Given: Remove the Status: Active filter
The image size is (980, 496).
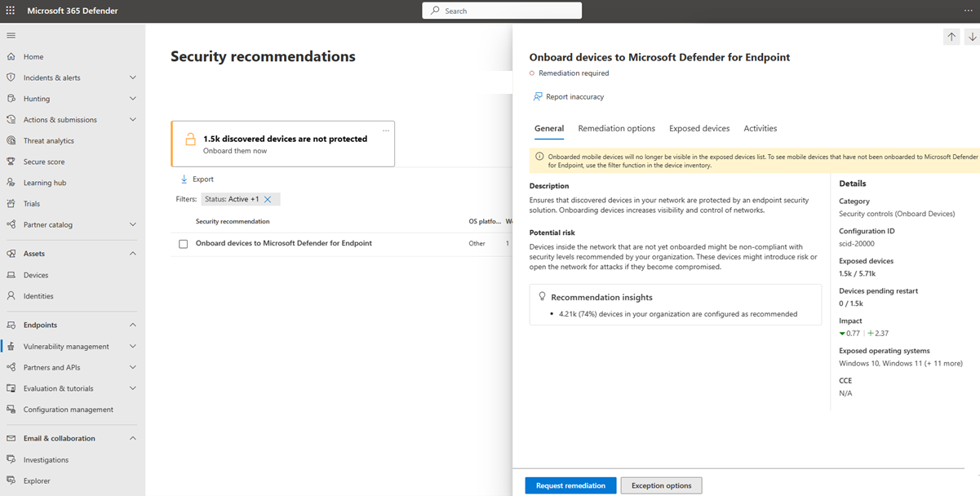Looking at the screenshot, I should click(268, 199).
